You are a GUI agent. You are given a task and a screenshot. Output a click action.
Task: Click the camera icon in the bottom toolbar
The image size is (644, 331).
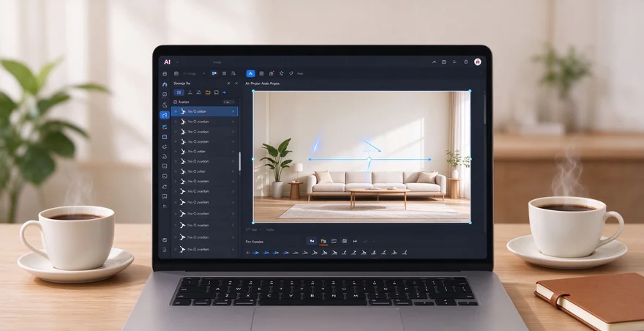click(x=345, y=241)
